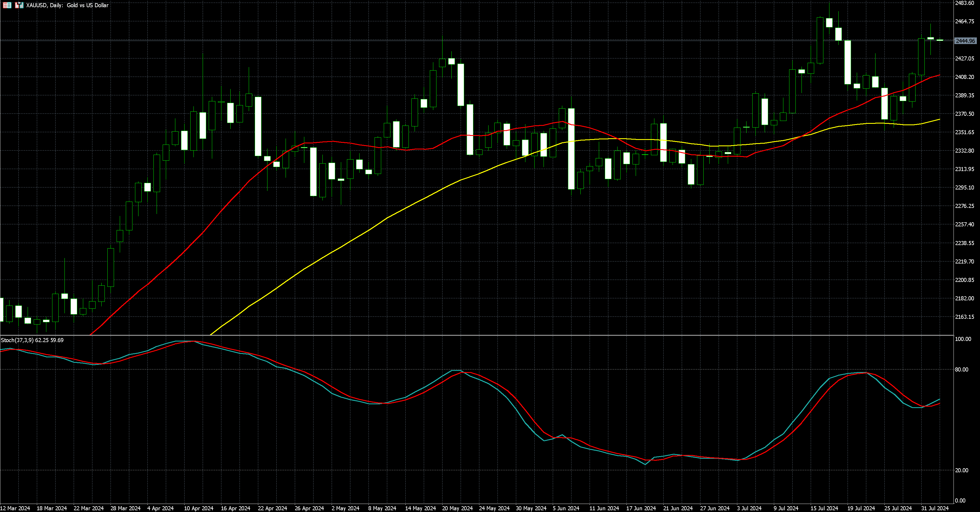Click the XAUUSD Daily chart title

(67, 5)
